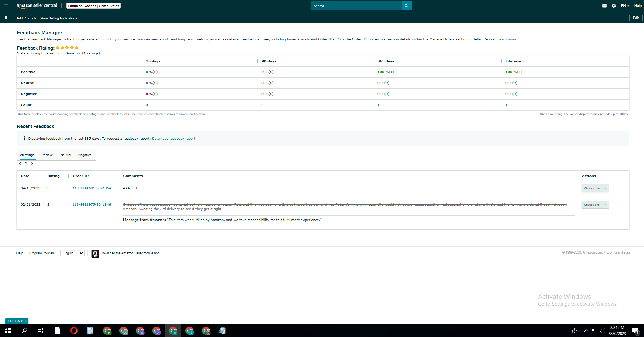Screen dimensions: 644x337
Task: Click the highlighted active Chrome taskbar icon
Action: (x=173, y=331)
